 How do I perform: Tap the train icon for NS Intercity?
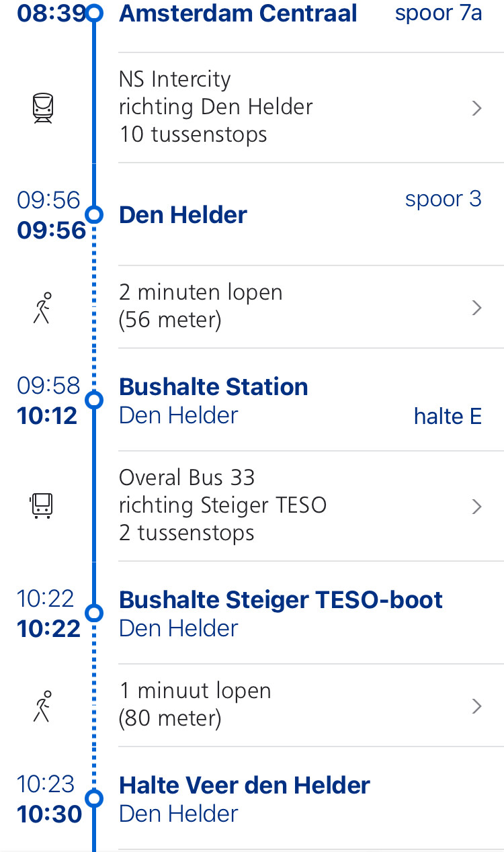tap(43, 108)
